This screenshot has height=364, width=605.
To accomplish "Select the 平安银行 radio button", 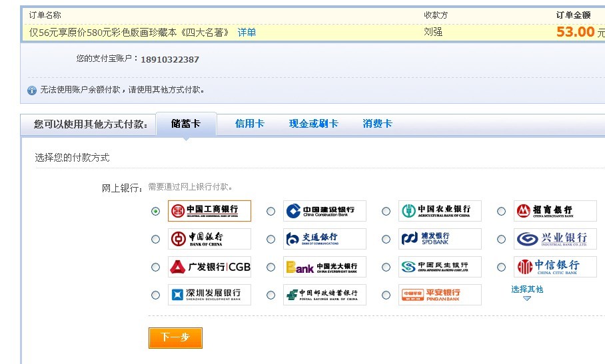I will pos(386,295).
